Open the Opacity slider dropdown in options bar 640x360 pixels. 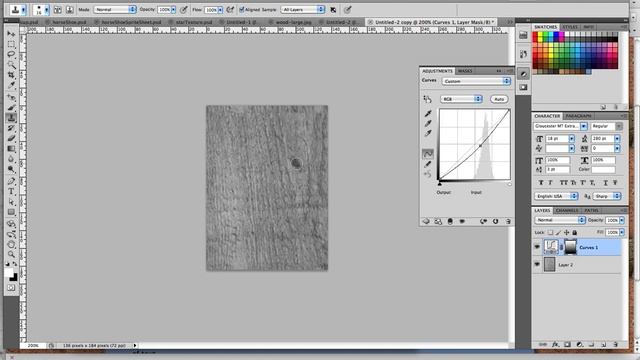click(x=173, y=9)
